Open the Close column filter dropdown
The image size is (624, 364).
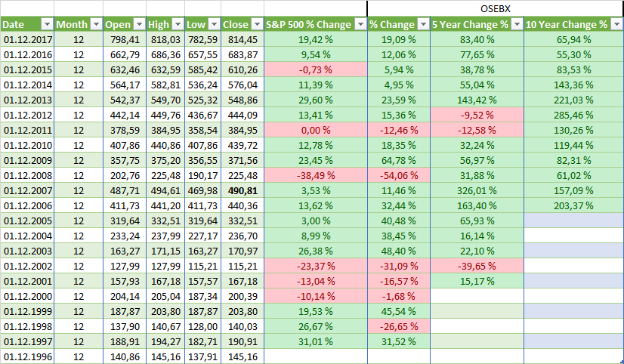click(x=258, y=24)
